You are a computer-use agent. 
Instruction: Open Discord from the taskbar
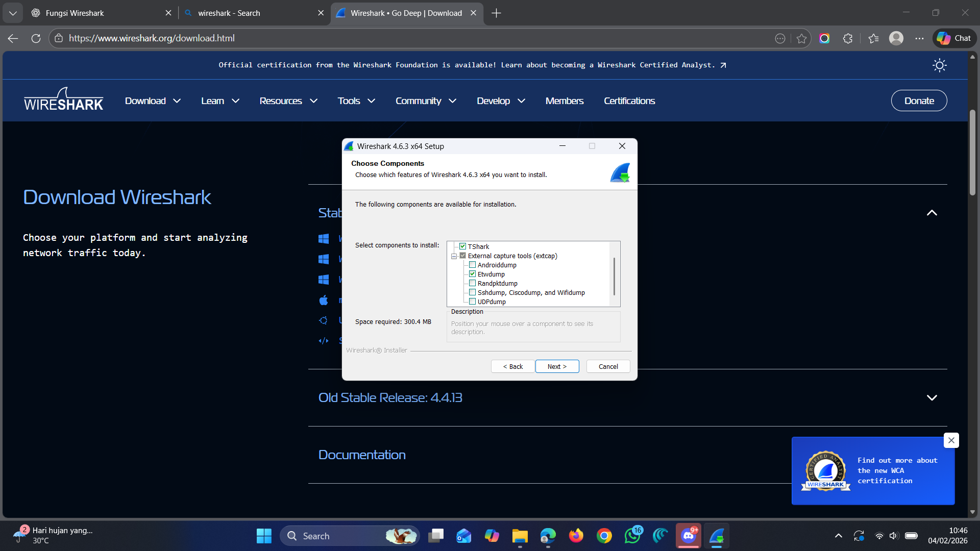tap(688, 536)
